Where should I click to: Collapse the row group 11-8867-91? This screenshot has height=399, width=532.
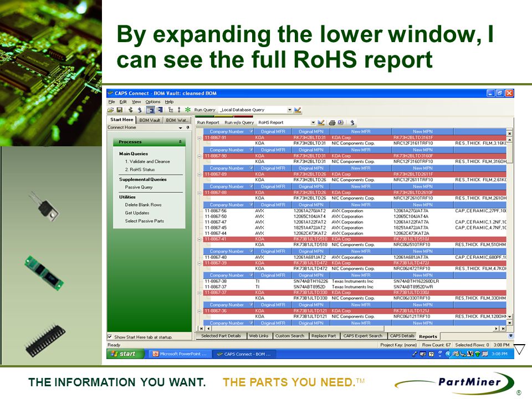pyautogui.click(x=199, y=138)
